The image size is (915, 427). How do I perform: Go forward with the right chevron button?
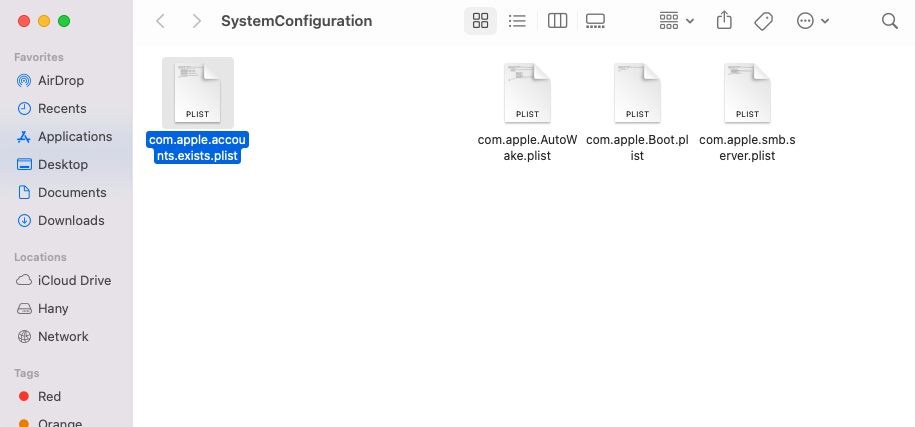(197, 22)
